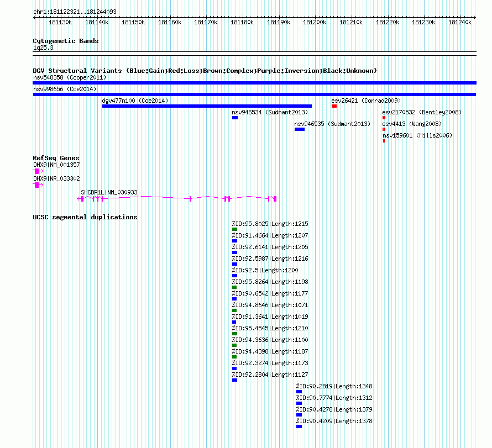Viewport: 492px width, 448px height.
Task: Open the DHX9|NR_033302 gene glyph
Action: coord(38,185)
